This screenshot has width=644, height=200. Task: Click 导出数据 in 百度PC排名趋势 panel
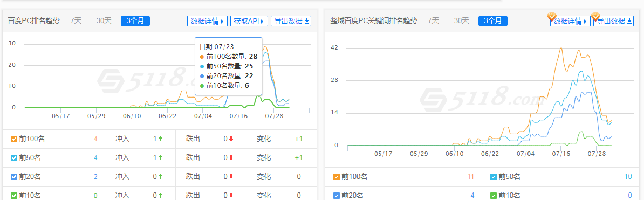291,21
